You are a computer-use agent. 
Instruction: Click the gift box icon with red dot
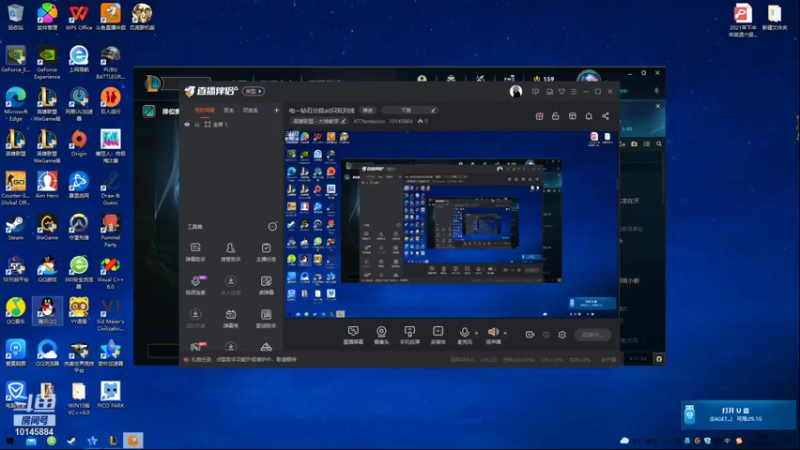539,116
